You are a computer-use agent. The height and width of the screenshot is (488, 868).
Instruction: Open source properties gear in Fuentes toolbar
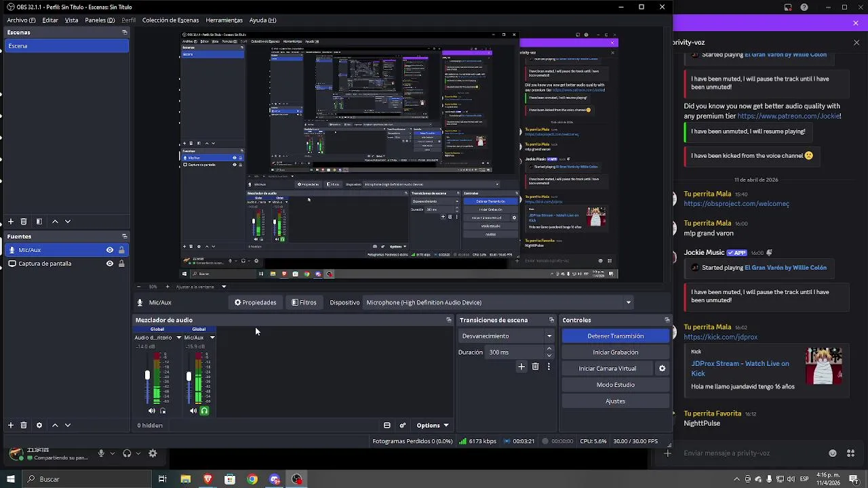[39, 425]
